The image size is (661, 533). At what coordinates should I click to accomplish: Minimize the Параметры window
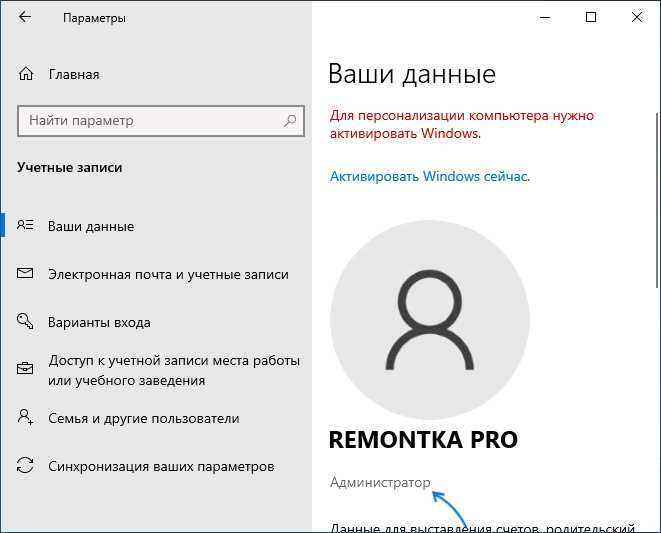[545, 17]
